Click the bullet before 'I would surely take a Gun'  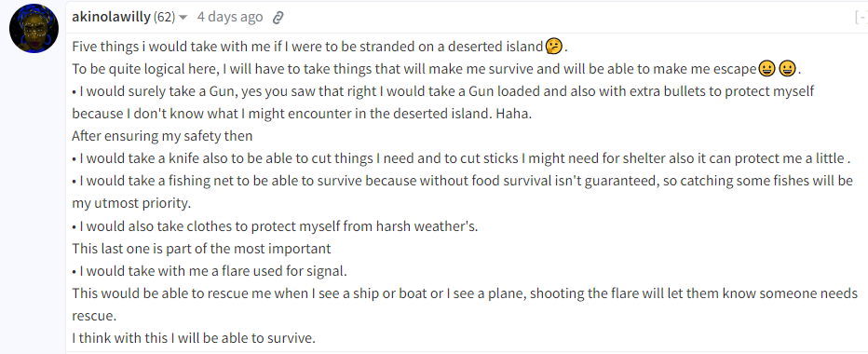pyautogui.click(x=75, y=91)
